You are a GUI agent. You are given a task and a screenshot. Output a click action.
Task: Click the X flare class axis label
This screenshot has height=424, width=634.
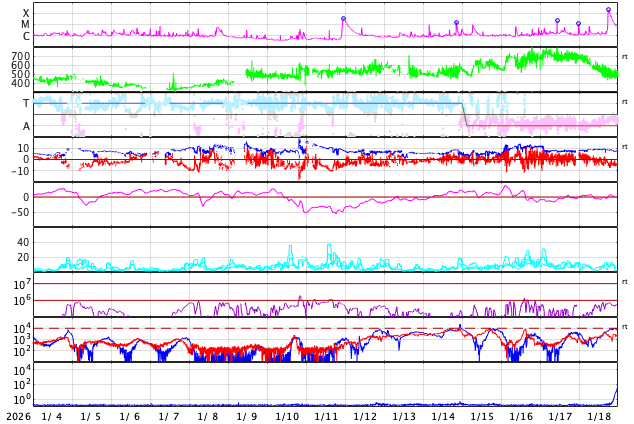tap(26, 13)
